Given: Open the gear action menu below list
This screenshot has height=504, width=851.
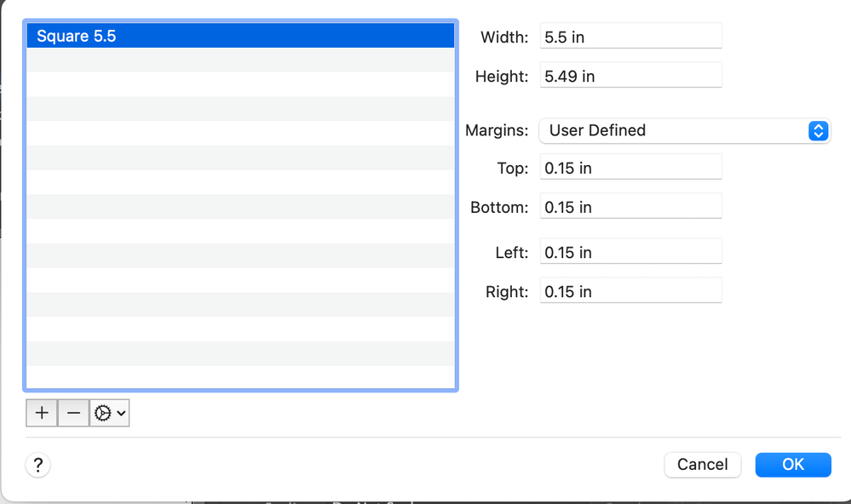Looking at the screenshot, I should pos(110,413).
